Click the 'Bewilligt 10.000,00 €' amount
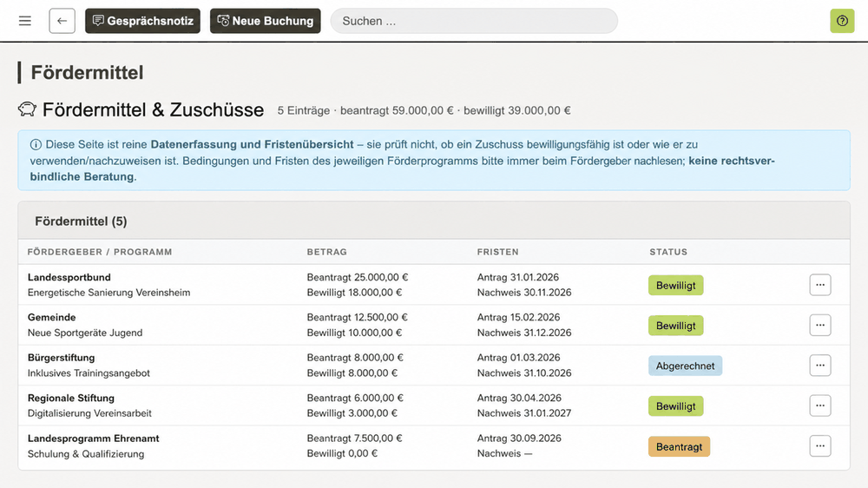The width and height of the screenshot is (868, 488). 354,333
